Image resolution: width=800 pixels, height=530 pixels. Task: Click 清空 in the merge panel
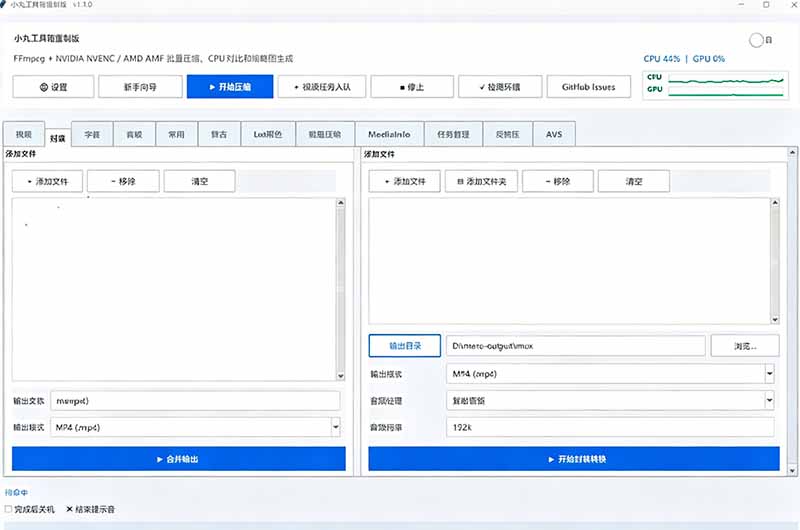point(199,181)
